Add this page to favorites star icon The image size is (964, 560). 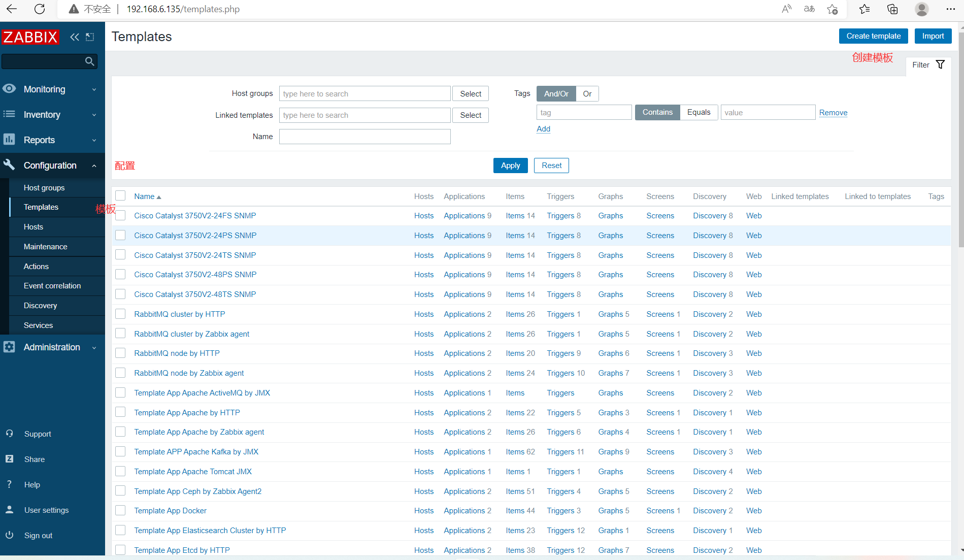click(833, 9)
